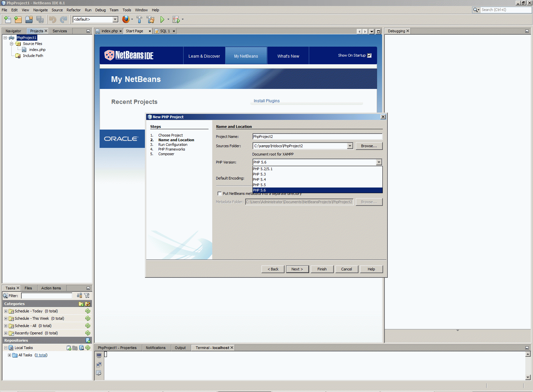Select PHP 5.2/5.1 from the version list
This screenshot has width=533, height=392.
[317, 169]
